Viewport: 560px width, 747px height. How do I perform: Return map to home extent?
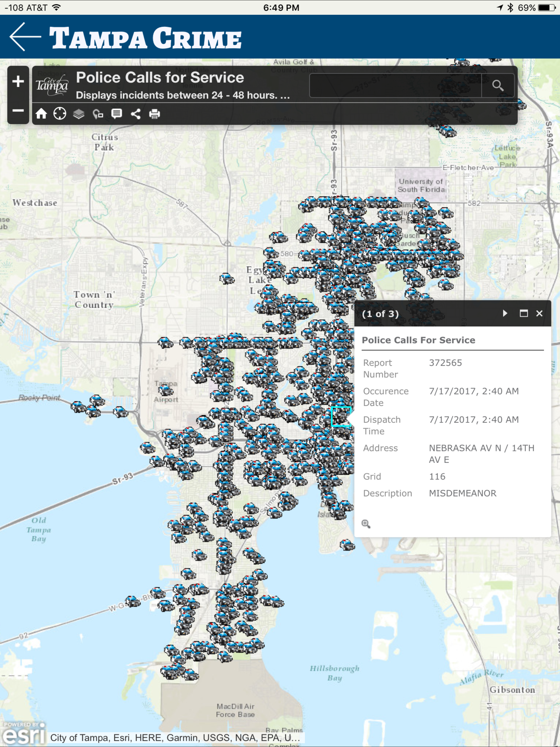click(41, 114)
